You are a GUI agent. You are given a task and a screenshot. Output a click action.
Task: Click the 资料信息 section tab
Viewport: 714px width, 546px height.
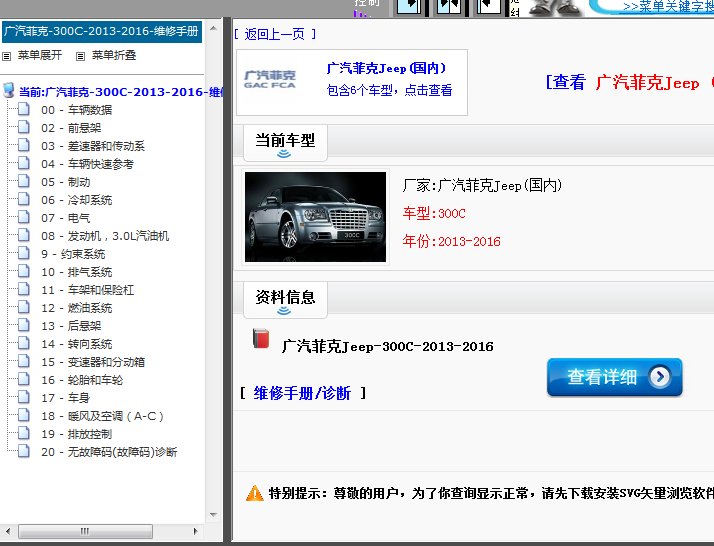point(285,300)
